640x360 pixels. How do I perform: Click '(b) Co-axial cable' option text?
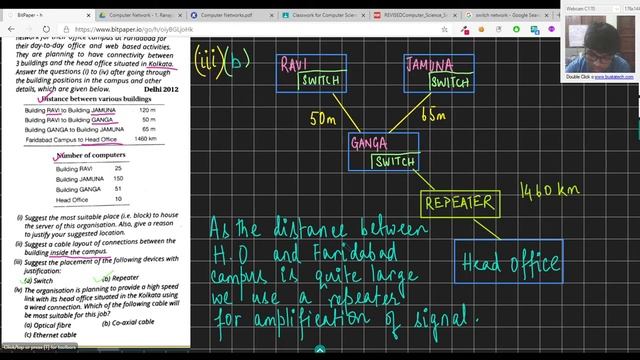tap(128, 322)
